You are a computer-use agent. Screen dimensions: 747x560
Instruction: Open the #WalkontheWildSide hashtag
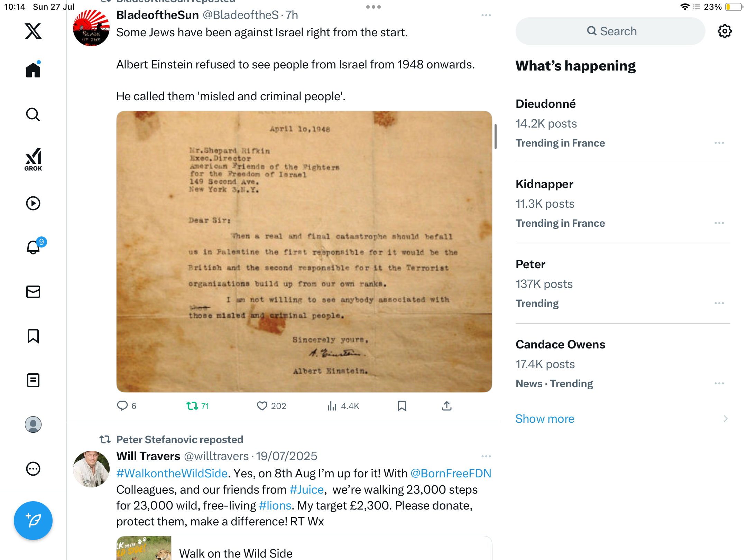(x=172, y=473)
